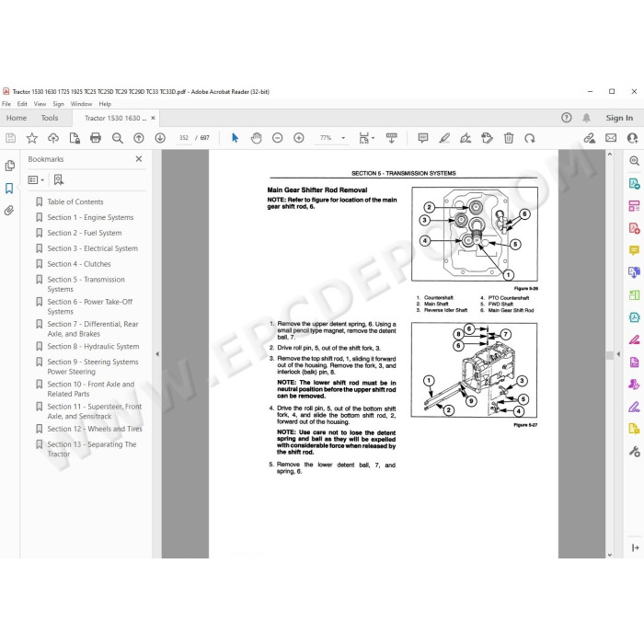644x644 pixels.
Task: Click the document scrollbar thumb
Action: coord(609,355)
